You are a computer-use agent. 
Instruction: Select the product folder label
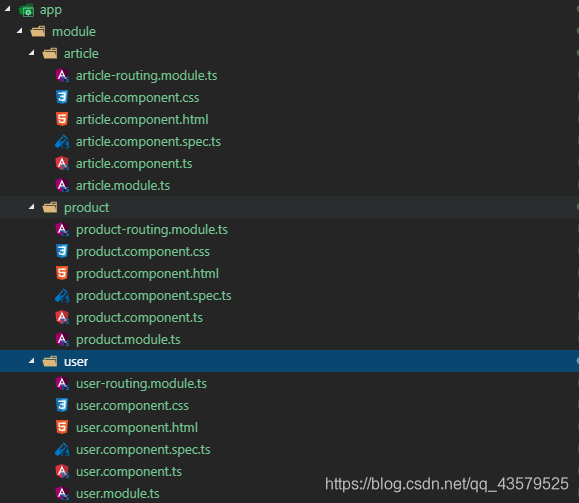[86, 208]
